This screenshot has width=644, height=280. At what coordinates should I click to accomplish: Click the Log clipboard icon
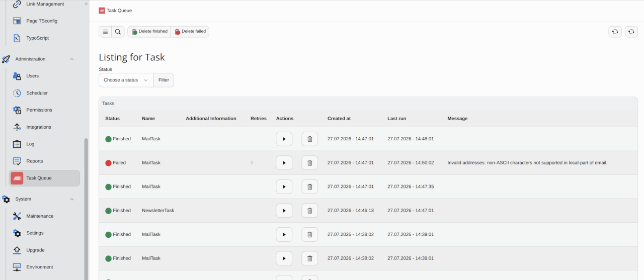(x=17, y=144)
